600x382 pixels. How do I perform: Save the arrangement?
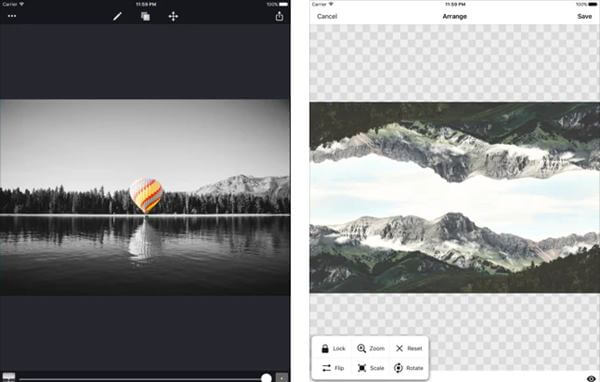point(584,16)
